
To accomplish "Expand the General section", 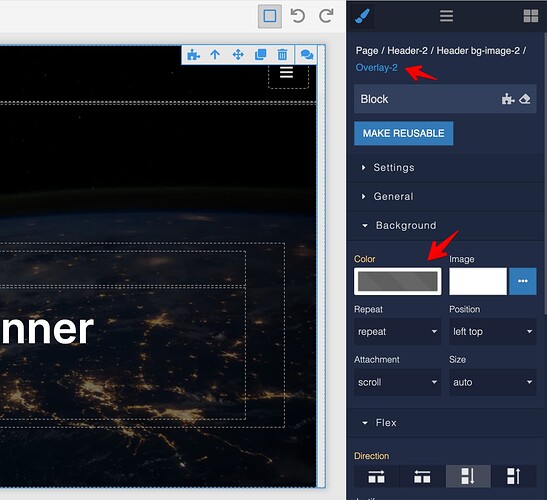I will click(x=445, y=196).
